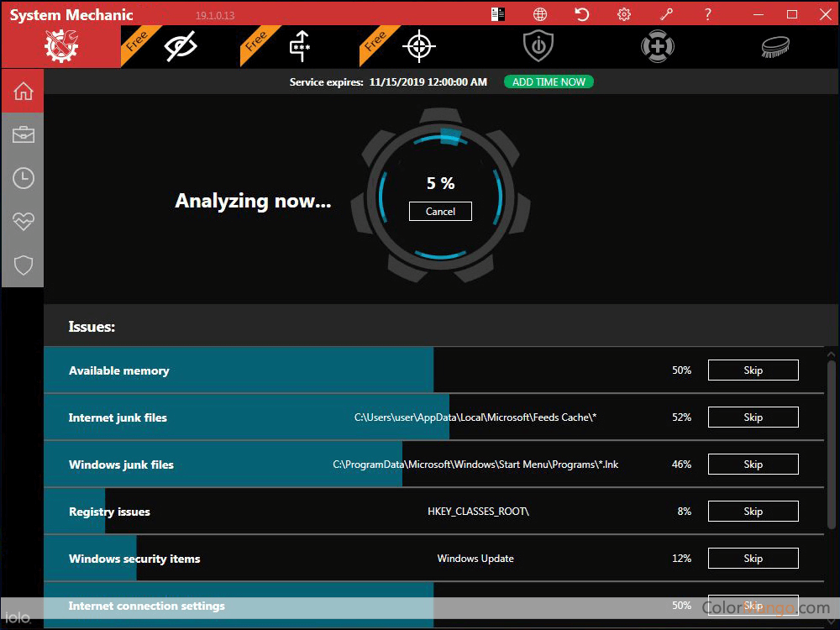Open the Privacy Guardian crossed-eye icon
Image resolution: width=840 pixels, height=630 pixels.
(180, 47)
